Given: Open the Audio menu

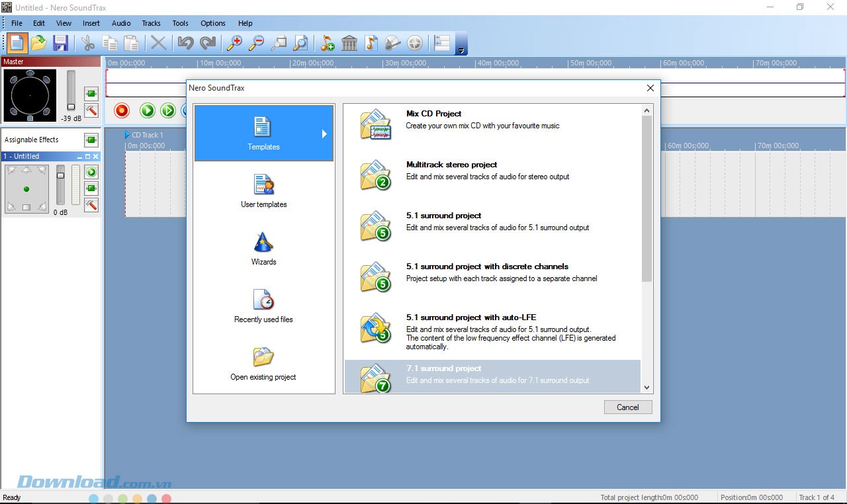Looking at the screenshot, I should [121, 23].
